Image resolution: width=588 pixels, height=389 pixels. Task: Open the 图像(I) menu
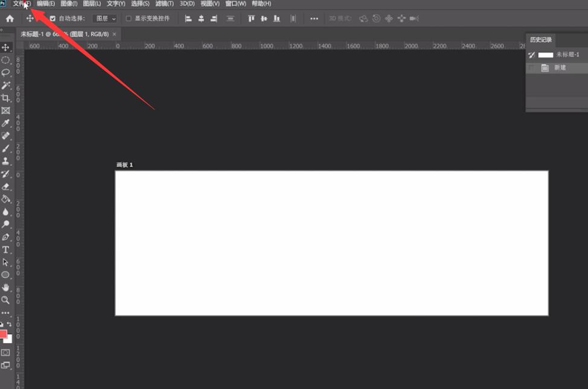[69, 4]
